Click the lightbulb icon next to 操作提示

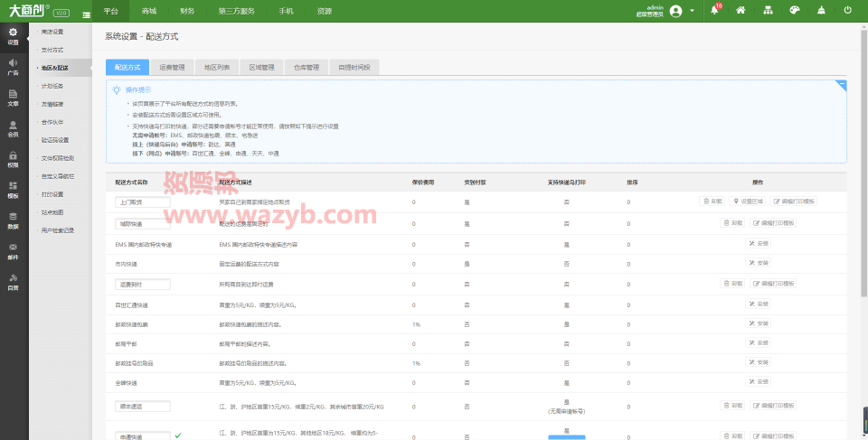[x=117, y=89]
